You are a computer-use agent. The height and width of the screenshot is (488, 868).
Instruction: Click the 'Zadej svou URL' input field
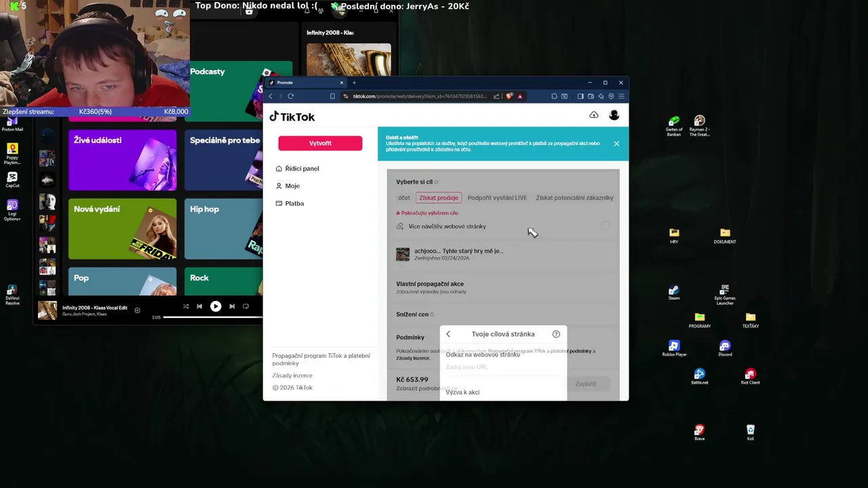coord(503,367)
